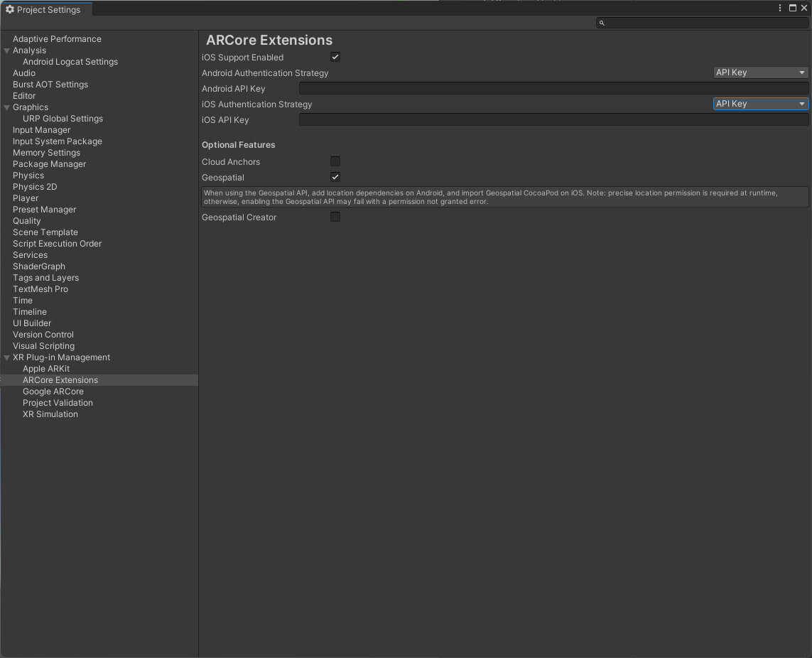The height and width of the screenshot is (658, 812).
Task: Select the Graphics settings category
Action: click(x=31, y=107)
